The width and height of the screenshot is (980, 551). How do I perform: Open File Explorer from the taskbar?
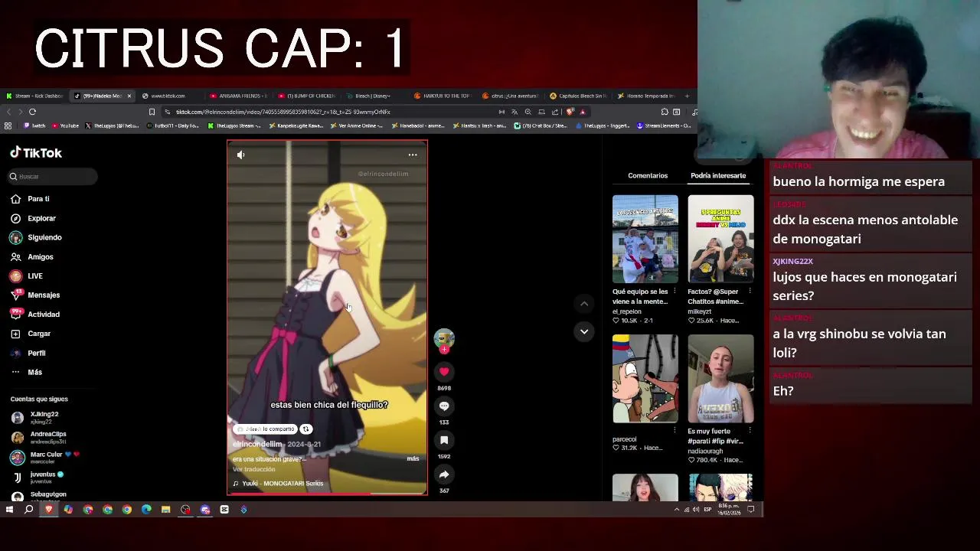165,510
